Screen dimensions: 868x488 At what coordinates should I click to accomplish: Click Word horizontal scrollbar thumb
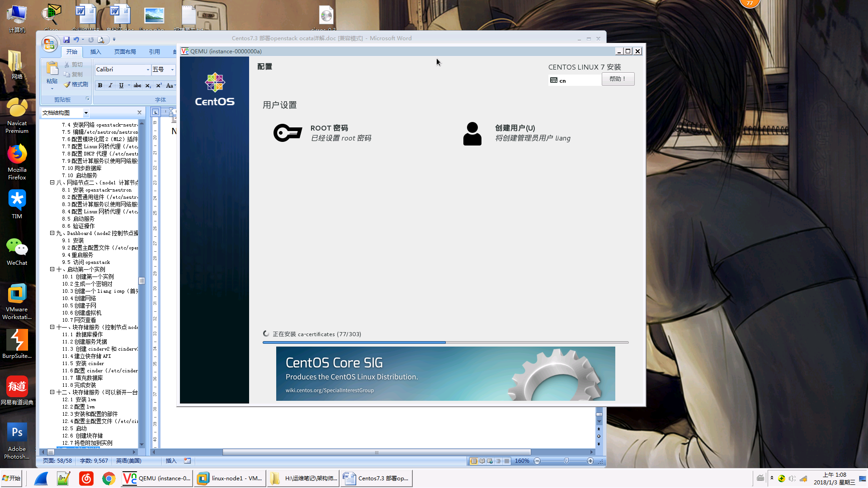tap(376, 452)
